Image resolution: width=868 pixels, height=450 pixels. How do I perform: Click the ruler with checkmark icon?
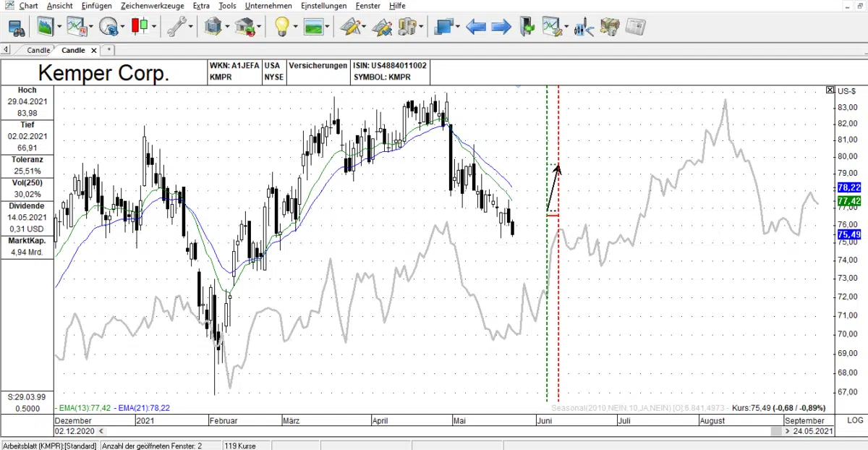click(382, 27)
